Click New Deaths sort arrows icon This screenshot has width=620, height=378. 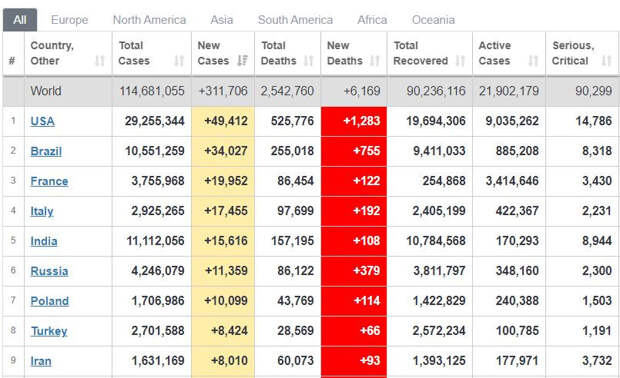374,60
